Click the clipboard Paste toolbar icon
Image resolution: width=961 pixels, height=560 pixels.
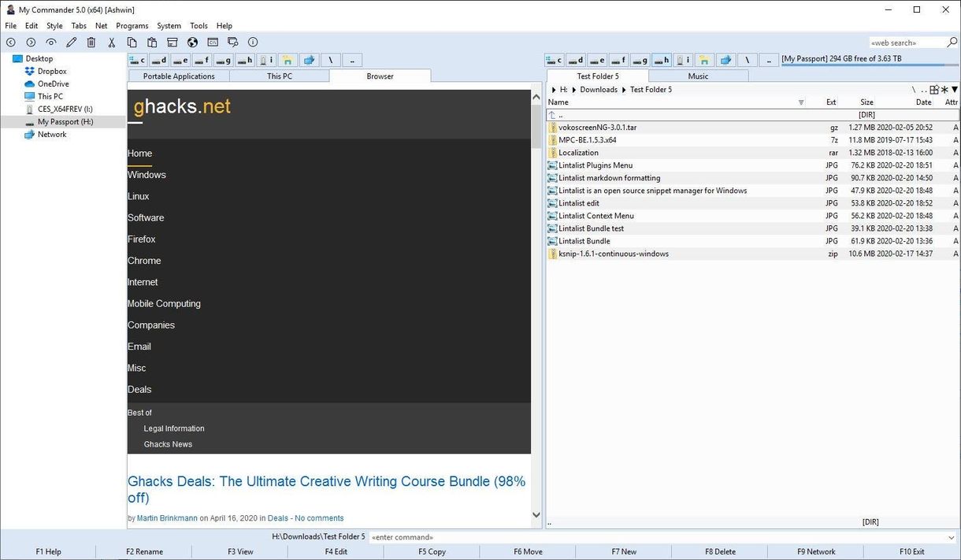152,43
